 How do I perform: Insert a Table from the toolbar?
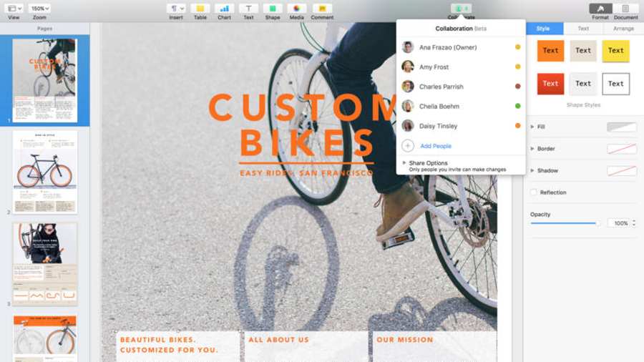tap(200, 8)
